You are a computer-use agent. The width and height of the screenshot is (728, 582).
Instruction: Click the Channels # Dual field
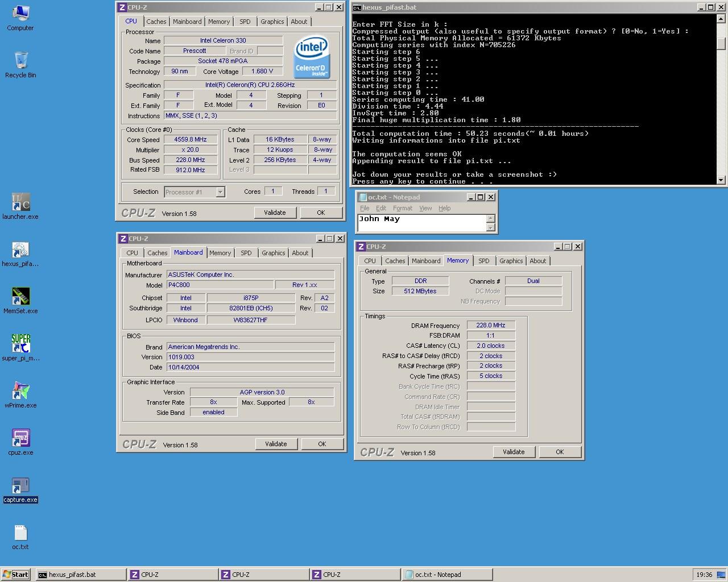tap(533, 281)
